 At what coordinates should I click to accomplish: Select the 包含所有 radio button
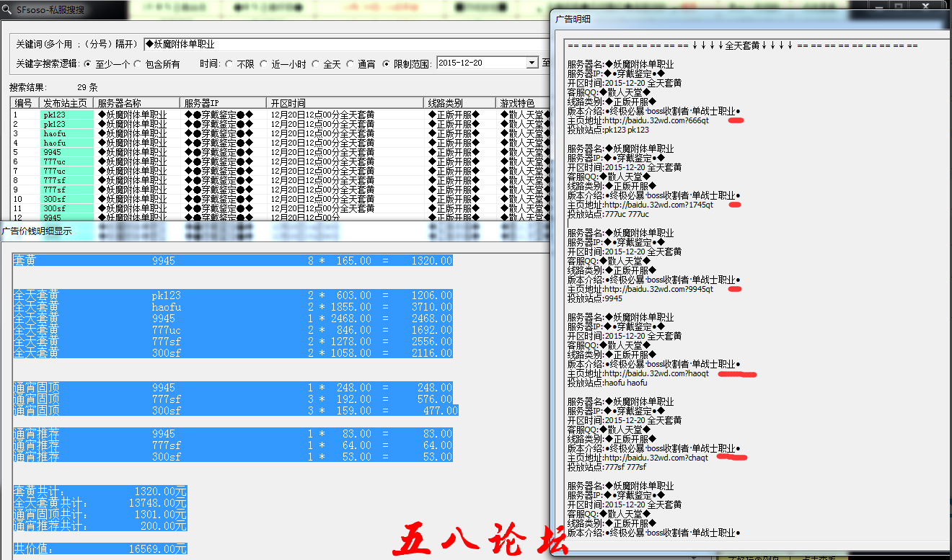coord(138,64)
